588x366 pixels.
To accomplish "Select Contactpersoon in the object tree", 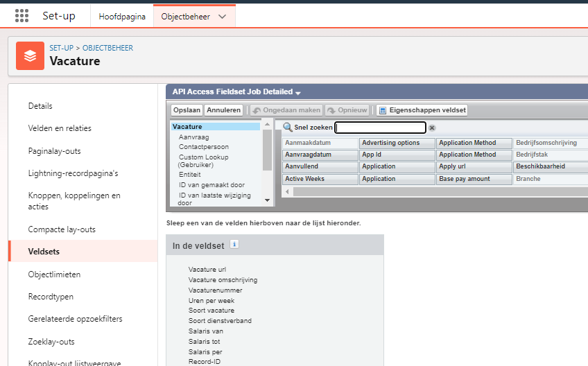I will [203, 147].
